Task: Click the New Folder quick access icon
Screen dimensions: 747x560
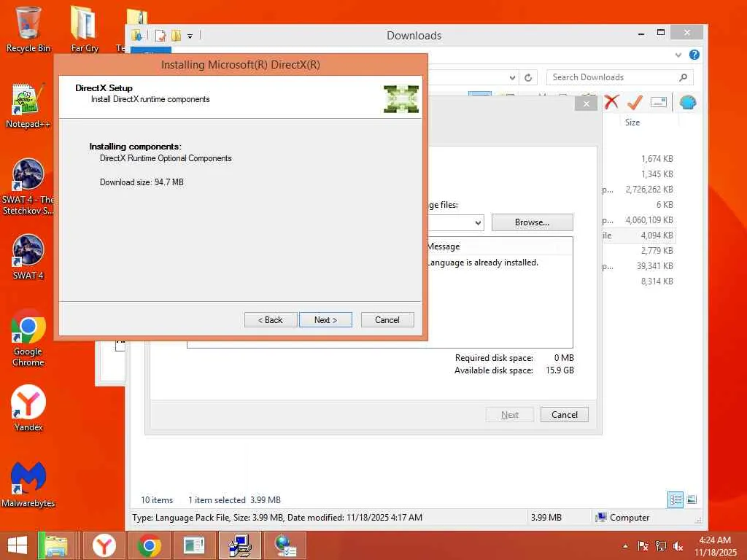Action: click(177, 36)
